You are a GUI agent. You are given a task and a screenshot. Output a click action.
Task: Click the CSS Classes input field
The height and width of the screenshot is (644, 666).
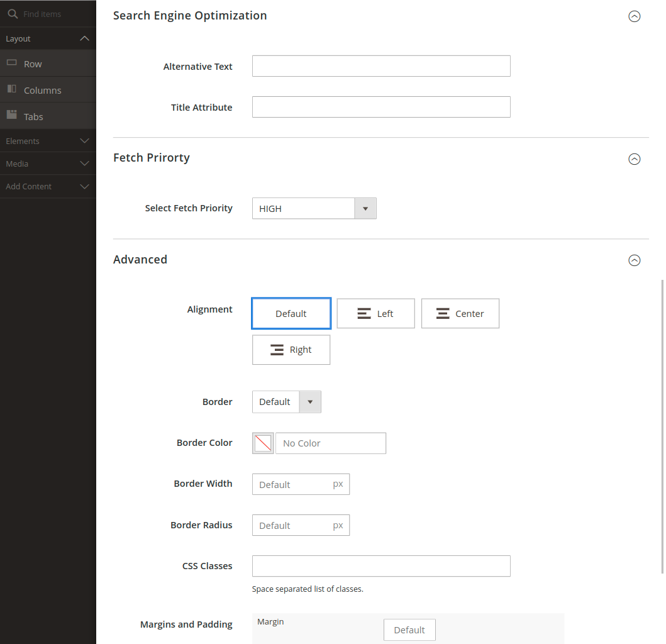tap(381, 566)
